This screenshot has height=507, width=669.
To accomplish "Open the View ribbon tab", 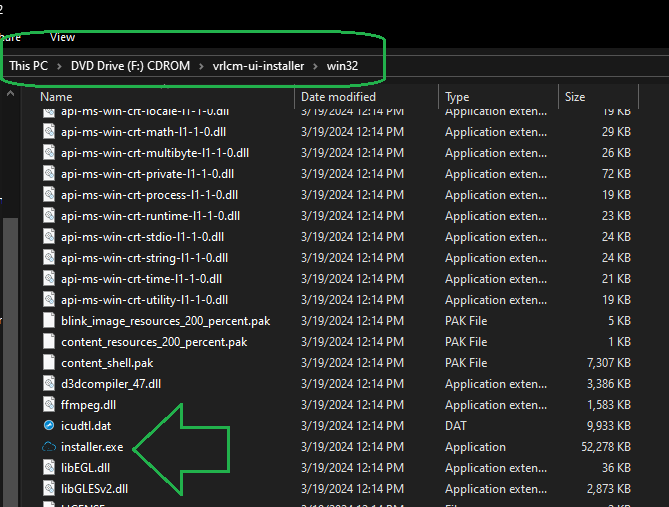I will (x=62, y=38).
